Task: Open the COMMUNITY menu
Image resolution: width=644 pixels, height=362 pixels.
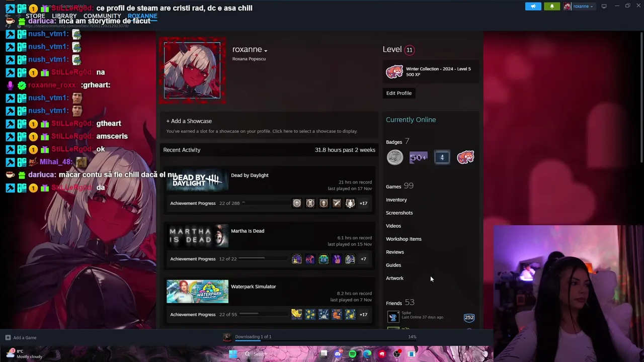Action: (102, 16)
